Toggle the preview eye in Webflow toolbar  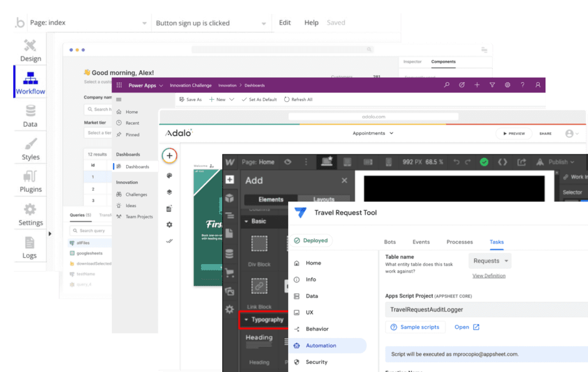[288, 162]
